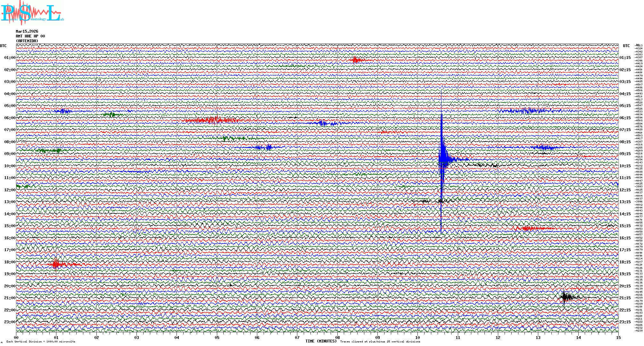Click the vertical division microvolts footnote
644x346 pixels.
tap(41, 342)
